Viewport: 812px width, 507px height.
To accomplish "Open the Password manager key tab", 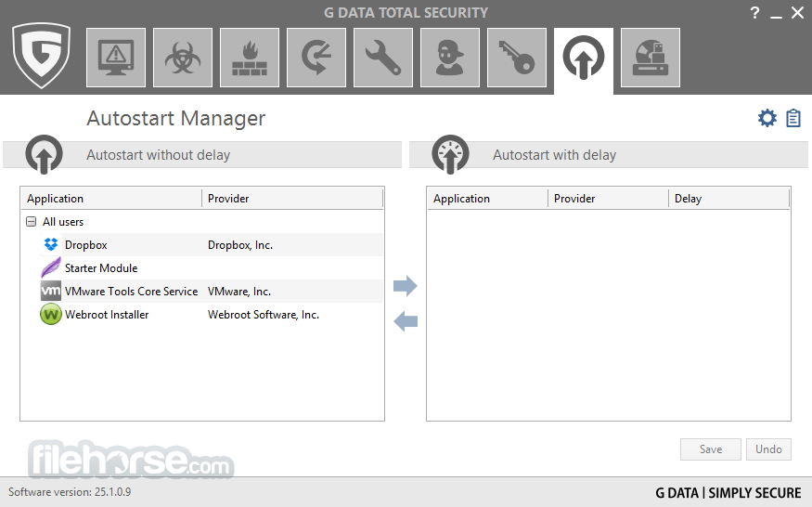I will point(517,58).
